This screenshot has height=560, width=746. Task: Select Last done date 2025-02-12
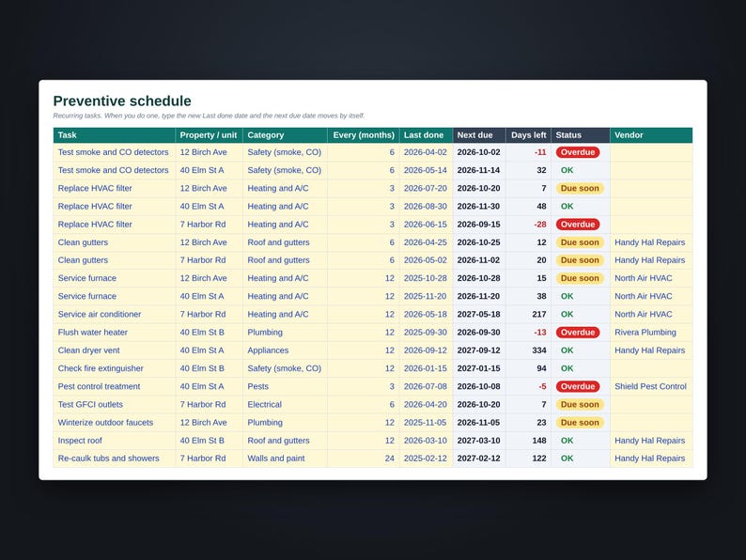[x=426, y=459]
